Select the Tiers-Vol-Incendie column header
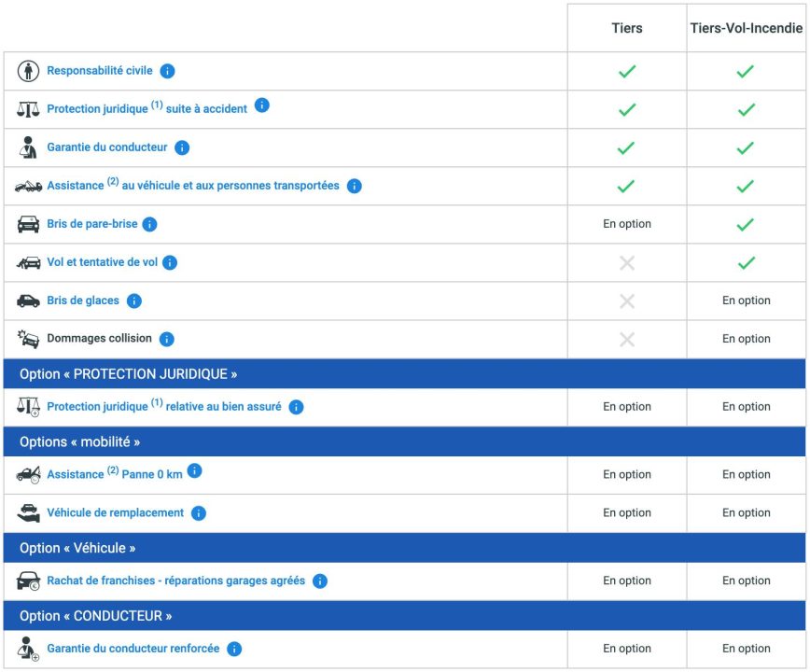810x672 pixels. (x=746, y=28)
